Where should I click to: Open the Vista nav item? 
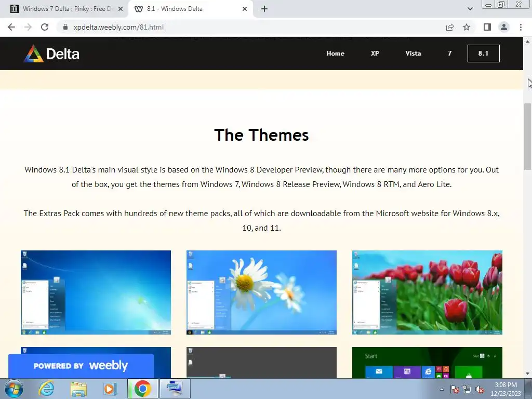(413, 54)
